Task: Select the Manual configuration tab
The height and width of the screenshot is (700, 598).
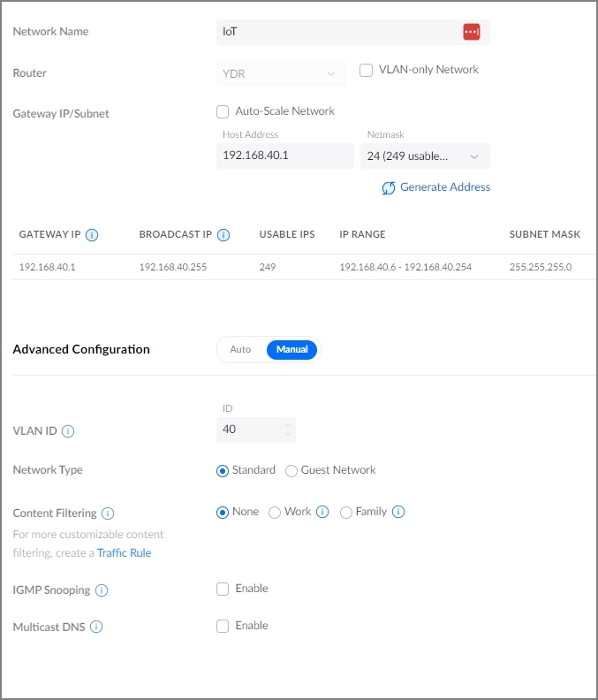Action: pyautogui.click(x=291, y=350)
